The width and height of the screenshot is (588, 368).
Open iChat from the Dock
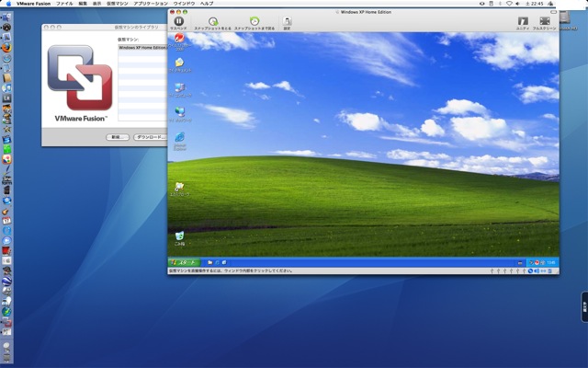coord(6,241)
